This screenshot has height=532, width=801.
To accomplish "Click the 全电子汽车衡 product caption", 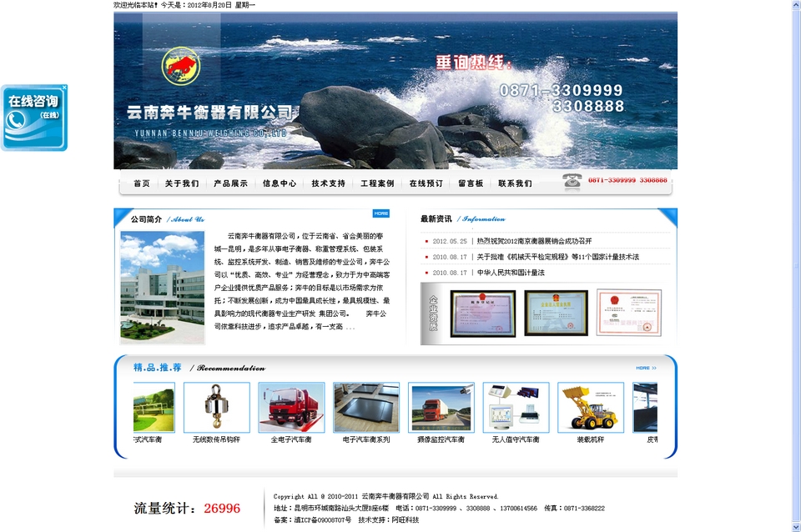I will (291, 439).
